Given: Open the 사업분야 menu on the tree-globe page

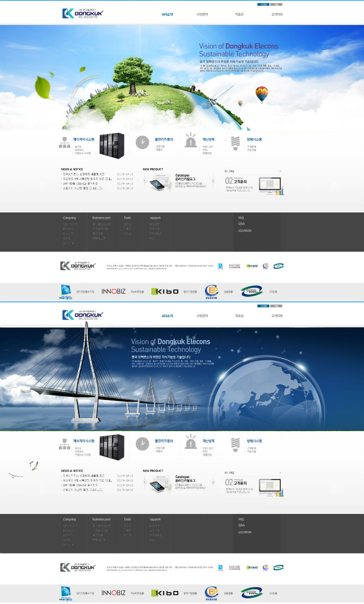Looking at the screenshot, I should click(202, 14).
